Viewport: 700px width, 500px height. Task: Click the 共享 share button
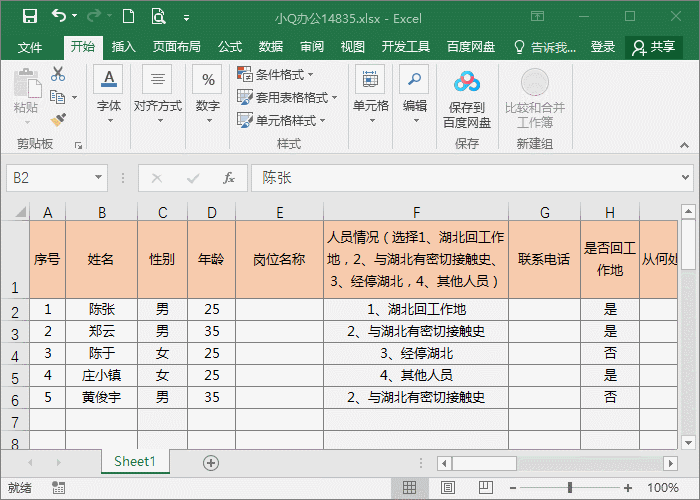pos(654,47)
